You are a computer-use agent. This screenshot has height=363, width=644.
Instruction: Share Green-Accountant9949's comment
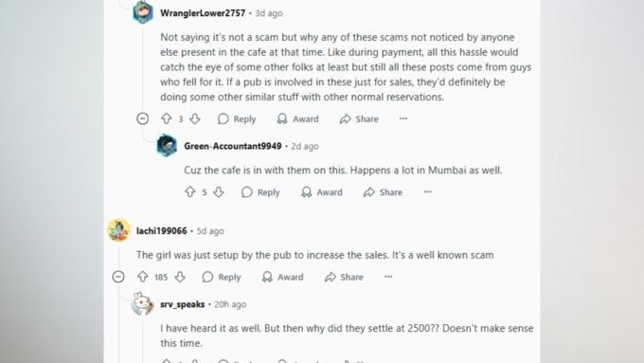(384, 192)
